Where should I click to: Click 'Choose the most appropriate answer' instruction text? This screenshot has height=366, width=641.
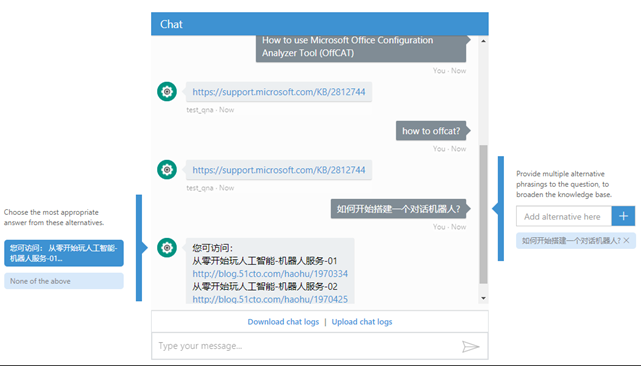coord(54,218)
